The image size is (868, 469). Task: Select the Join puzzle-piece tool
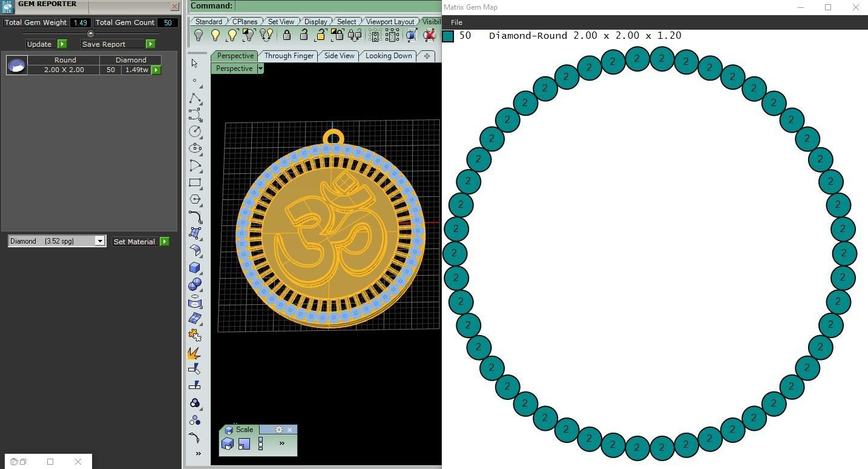[x=194, y=335]
